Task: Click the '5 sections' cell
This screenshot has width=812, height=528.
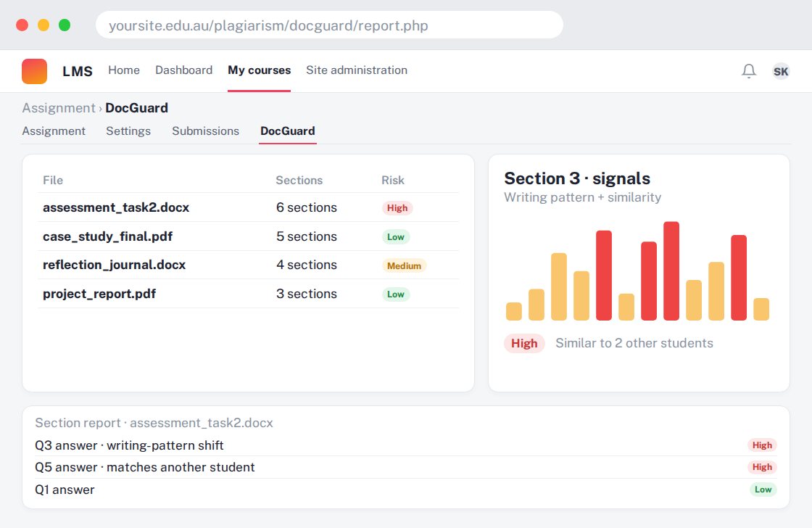Action: pyautogui.click(x=307, y=236)
